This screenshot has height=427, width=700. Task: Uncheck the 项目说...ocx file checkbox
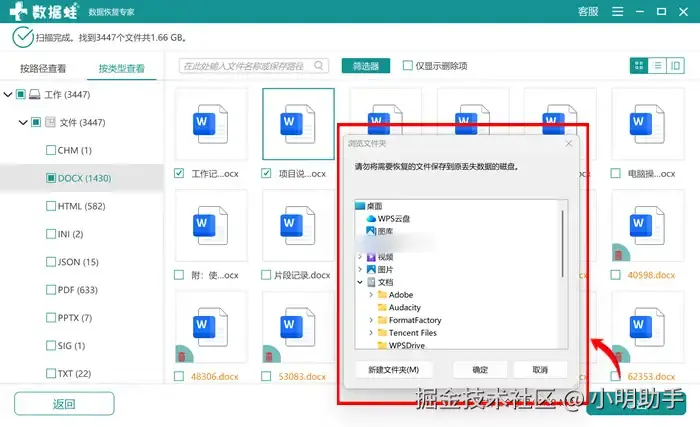pyautogui.click(x=266, y=173)
